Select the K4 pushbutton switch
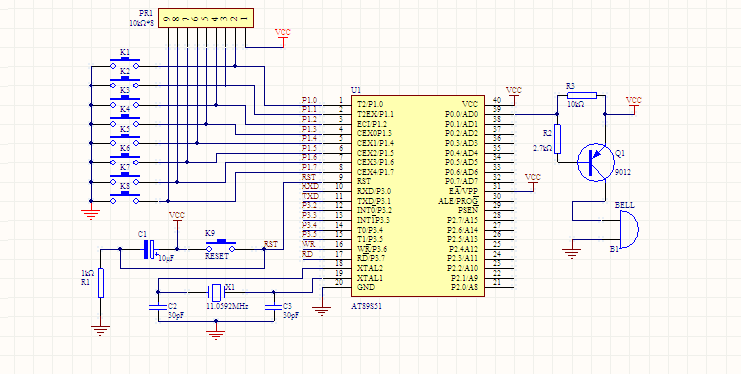 click(x=125, y=121)
